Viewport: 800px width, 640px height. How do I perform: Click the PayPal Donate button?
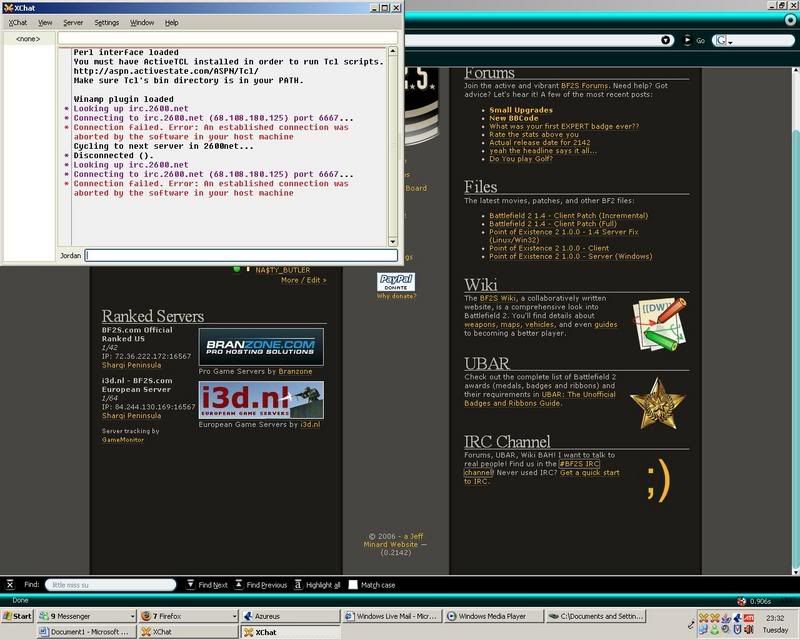pyautogui.click(x=396, y=282)
